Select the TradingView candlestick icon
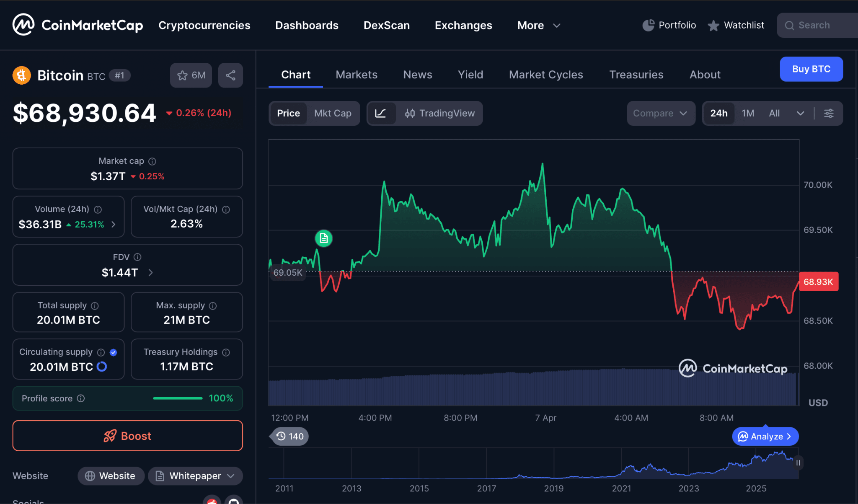Viewport: 858px width, 504px height. click(410, 113)
